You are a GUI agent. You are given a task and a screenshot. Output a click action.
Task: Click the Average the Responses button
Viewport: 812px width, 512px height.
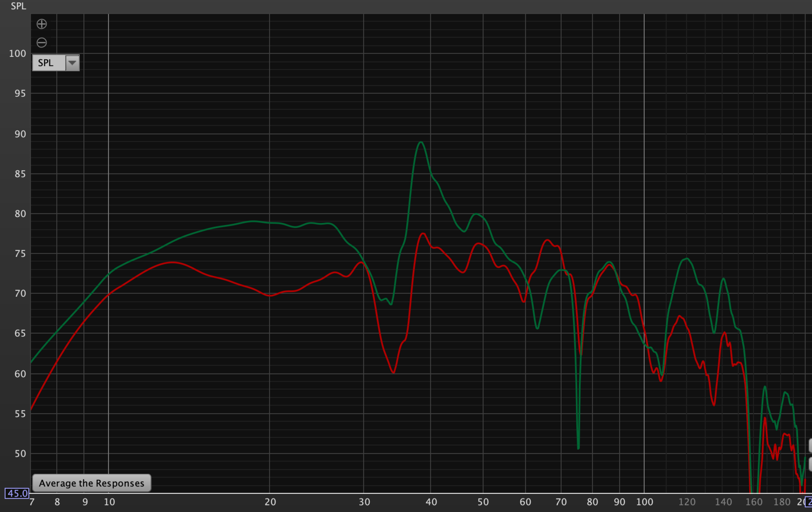pyautogui.click(x=91, y=483)
